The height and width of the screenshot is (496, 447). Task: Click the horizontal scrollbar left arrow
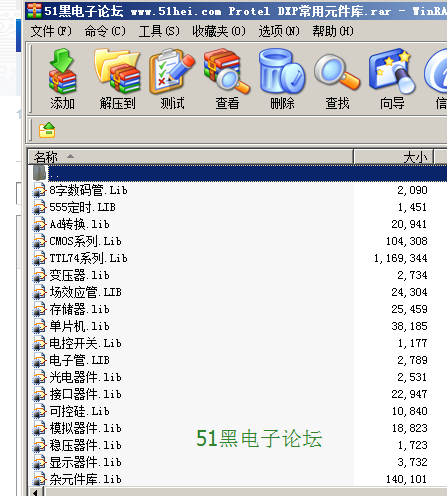pos(36,492)
